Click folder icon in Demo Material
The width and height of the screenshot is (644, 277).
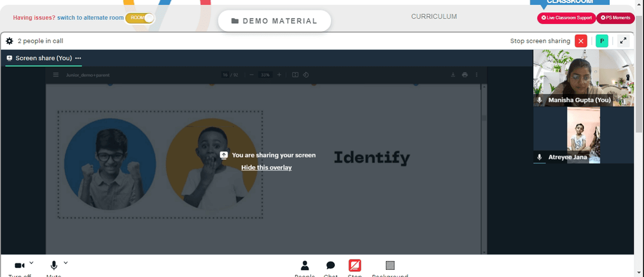tap(235, 21)
